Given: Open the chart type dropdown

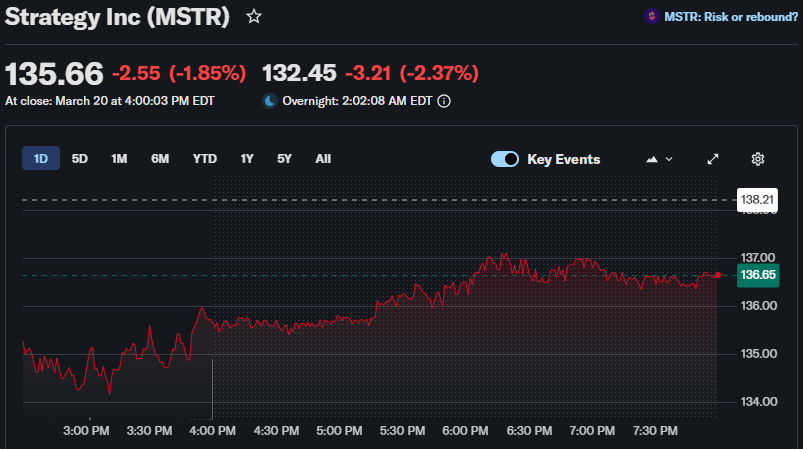Looking at the screenshot, I should 661,159.
